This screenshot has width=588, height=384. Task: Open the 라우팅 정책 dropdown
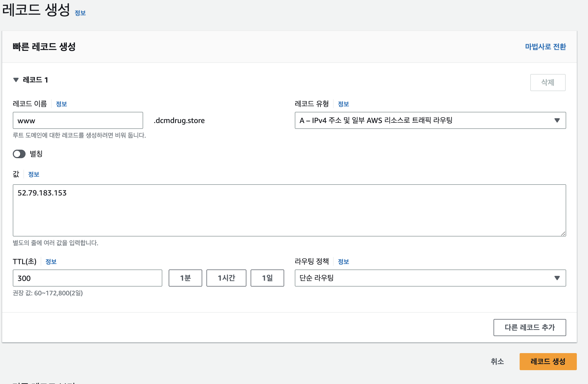(430, 278)
